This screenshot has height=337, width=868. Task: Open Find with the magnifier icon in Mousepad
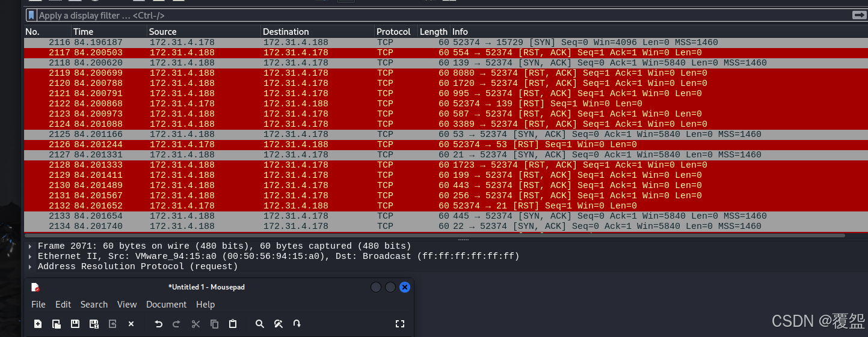260,324
